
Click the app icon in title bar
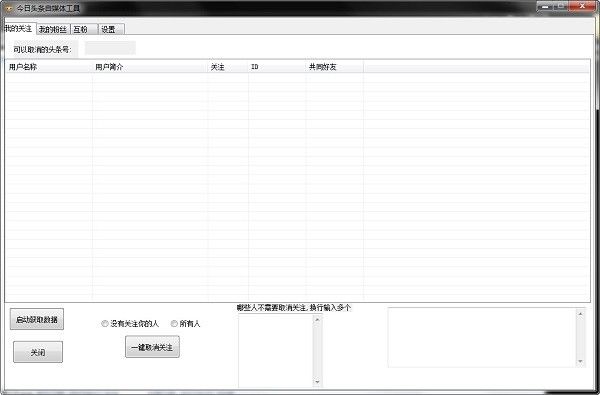9,8
